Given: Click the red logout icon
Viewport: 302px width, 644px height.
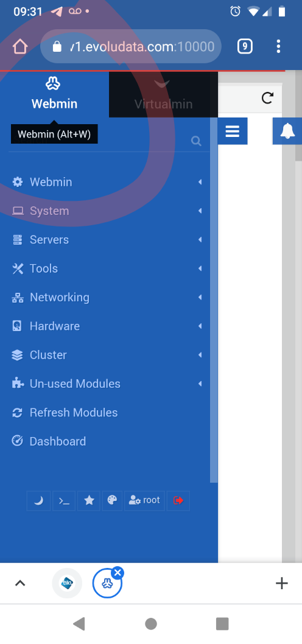Looking at the screenshot, I should (x=178, y=501).
